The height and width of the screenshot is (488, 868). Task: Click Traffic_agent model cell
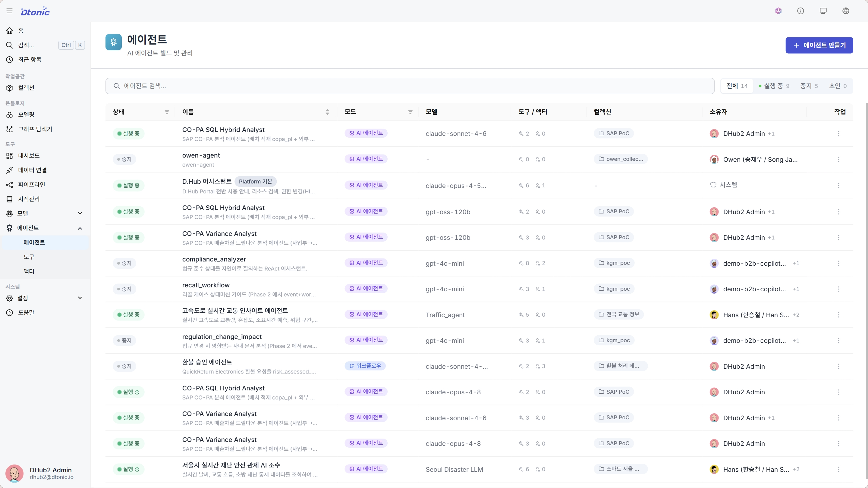[445, 315]
